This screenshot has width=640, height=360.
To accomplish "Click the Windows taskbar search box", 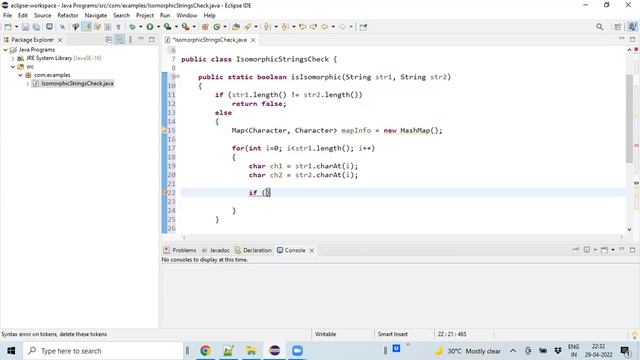I will tap(103, 351).
